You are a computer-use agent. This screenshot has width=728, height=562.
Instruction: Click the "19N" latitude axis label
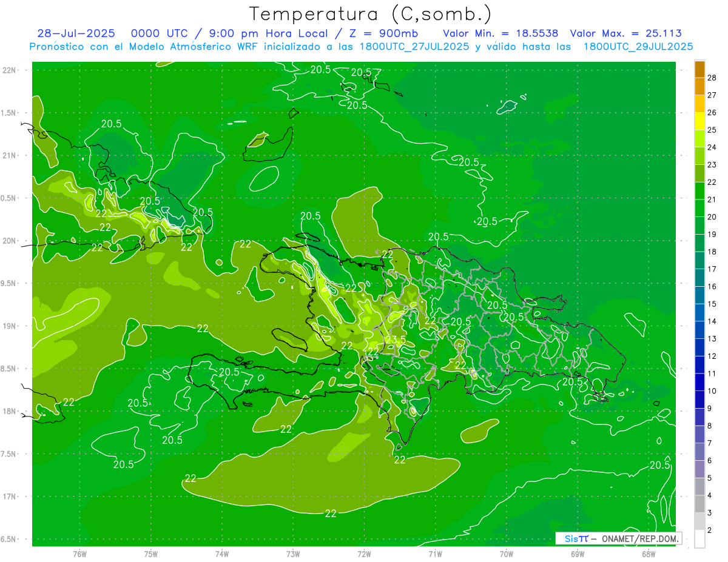(10, 326)
